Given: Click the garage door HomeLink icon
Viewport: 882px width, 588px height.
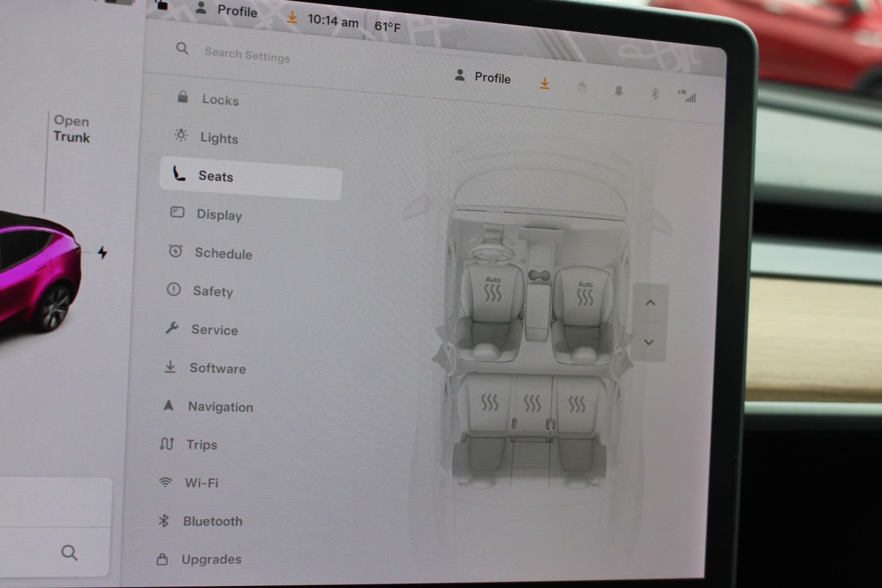Looking at the screenshot, I should pos(581,87).
